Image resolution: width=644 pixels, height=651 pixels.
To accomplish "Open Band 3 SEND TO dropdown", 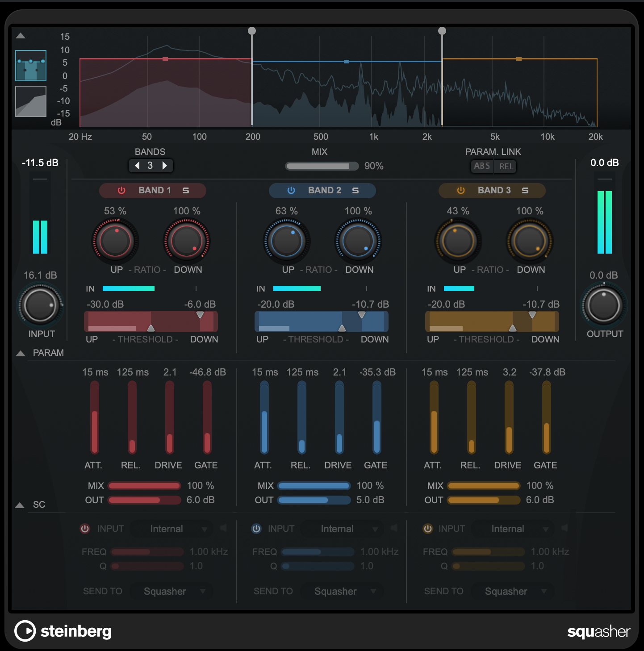I will tap(513, 592).
